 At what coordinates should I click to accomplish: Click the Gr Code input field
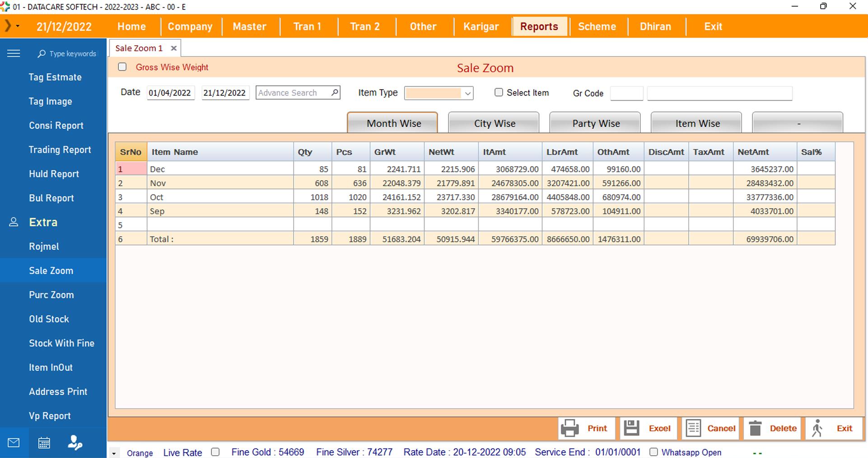click(x=626, y=93)
